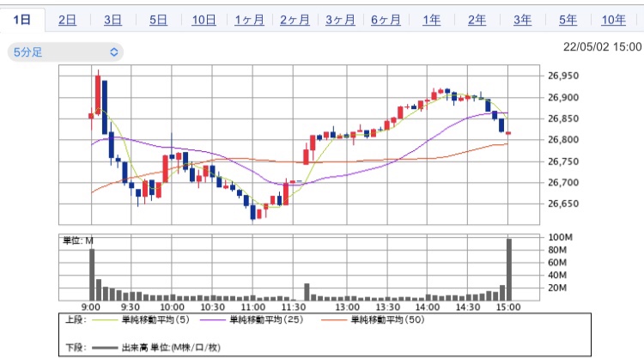Image resolution: width=644 pixels, height=358 pixels.
Task: Click the 20M volume axis label
Action: pyautogui.click(x=557, y=288)
